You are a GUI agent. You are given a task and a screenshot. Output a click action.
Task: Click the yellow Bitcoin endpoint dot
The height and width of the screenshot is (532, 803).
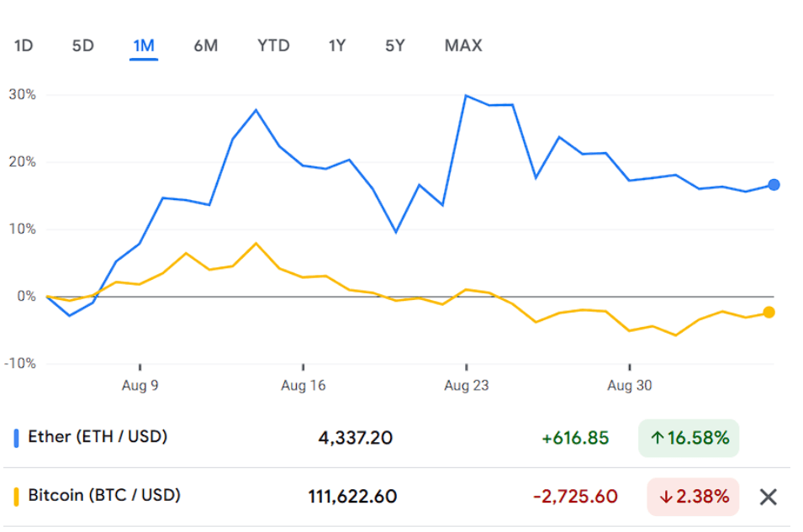(769, 313)
